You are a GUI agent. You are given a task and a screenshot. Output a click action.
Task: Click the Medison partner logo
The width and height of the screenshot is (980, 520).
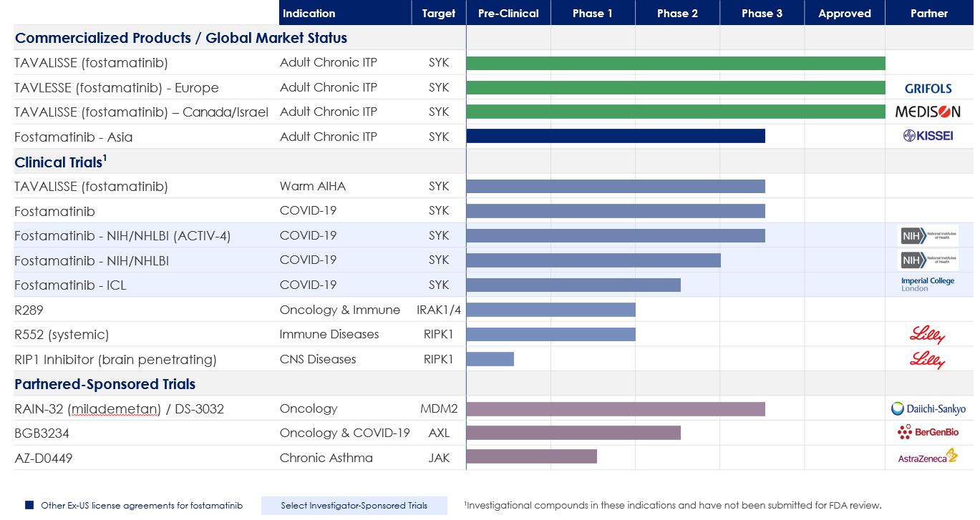click(x=928, y=112)
